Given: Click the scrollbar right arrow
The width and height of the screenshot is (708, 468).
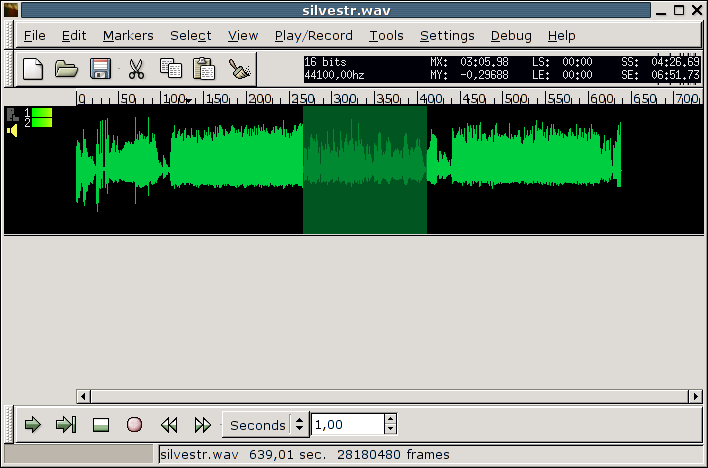Looking at the screenshot, I should (x=695, y=397).
